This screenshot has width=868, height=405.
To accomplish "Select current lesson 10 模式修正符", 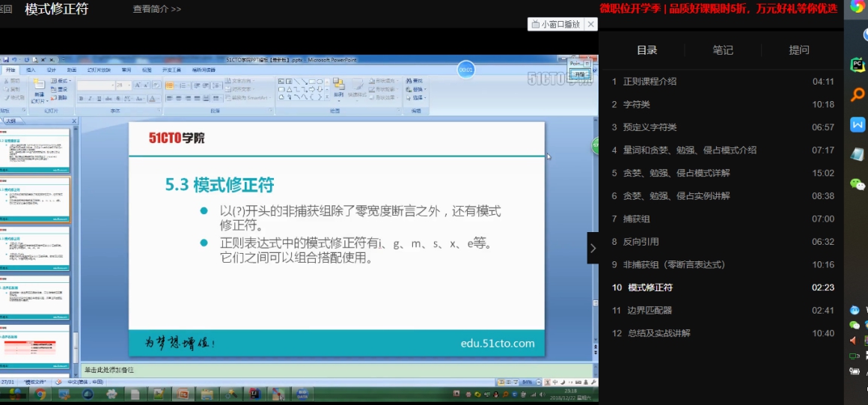I will point(722,287).
